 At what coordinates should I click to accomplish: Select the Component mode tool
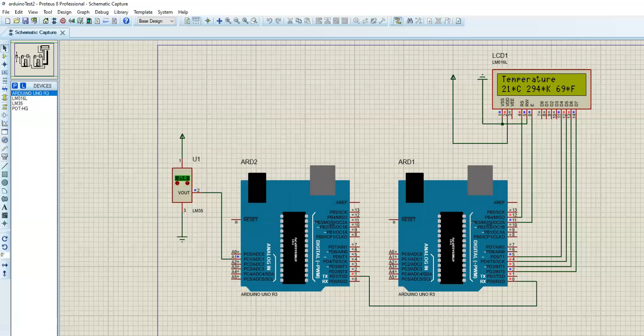coord(5,56)
